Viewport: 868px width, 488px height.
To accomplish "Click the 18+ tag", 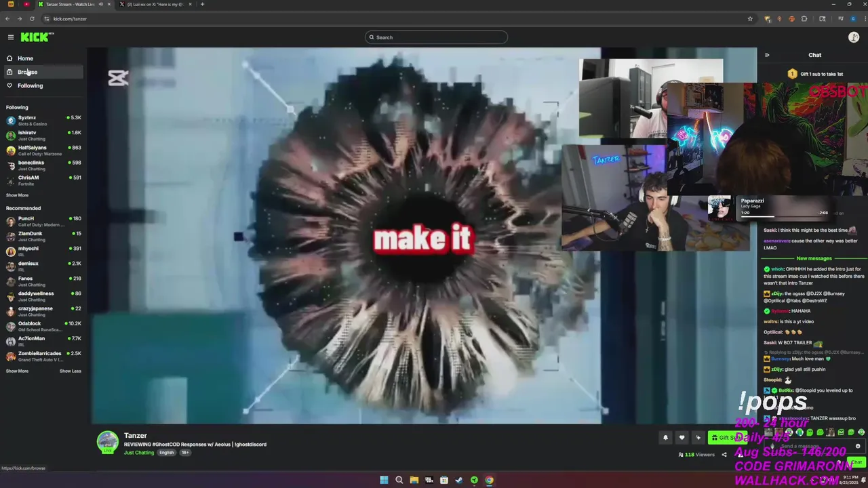I will click(184, 453).
